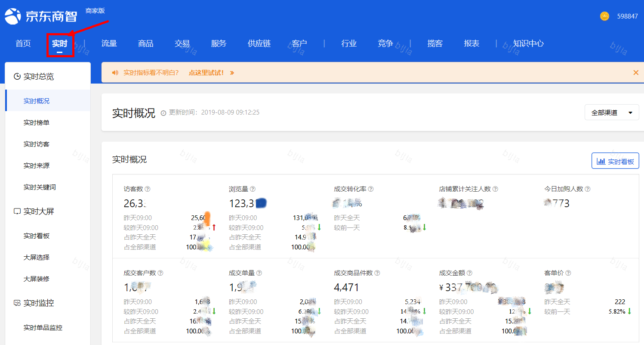The image size is (644, 345).
Task: Click the double chevron after 点这里试试
Action: (232, 73)
